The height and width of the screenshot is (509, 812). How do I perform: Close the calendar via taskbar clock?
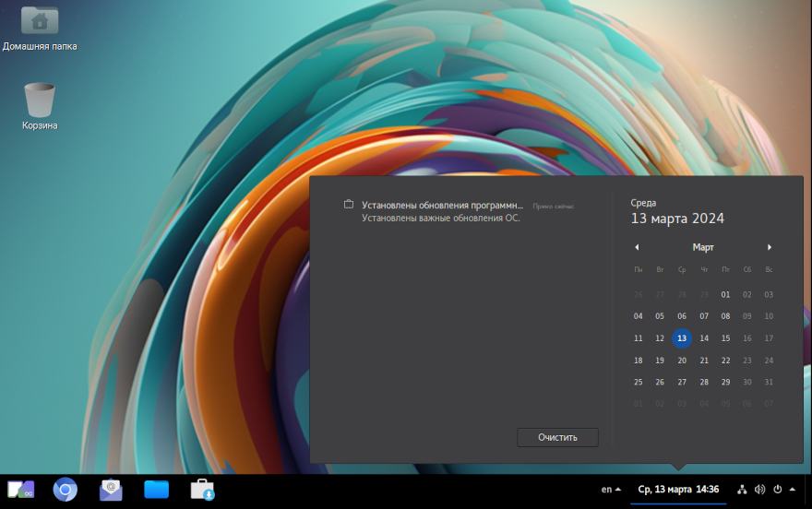678,489
